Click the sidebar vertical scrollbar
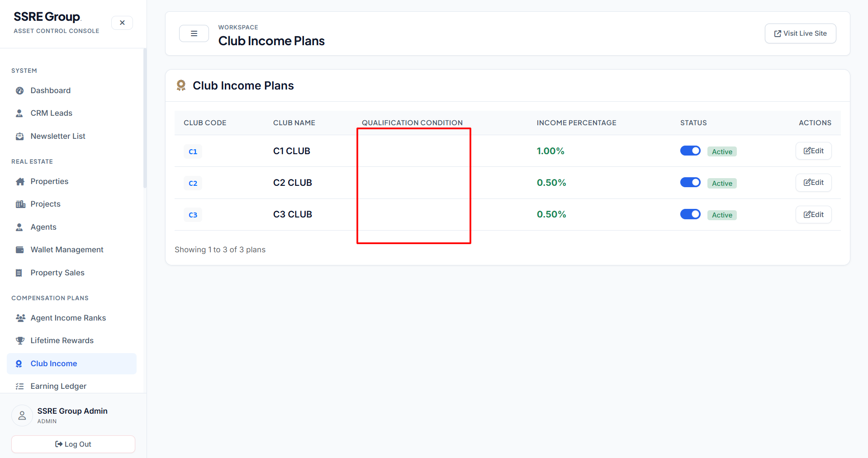Screen dimensions: 868x458 (145, 118)
